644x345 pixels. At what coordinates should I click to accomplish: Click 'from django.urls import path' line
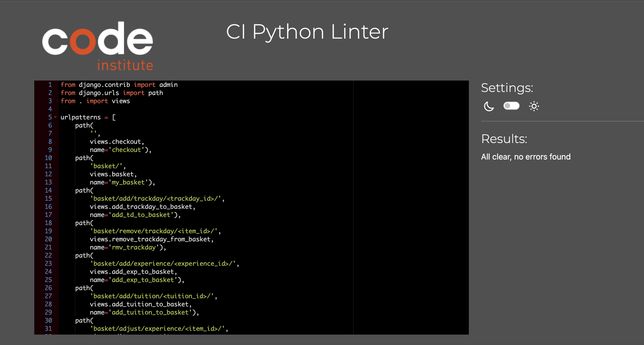click(x=112, y=93)
